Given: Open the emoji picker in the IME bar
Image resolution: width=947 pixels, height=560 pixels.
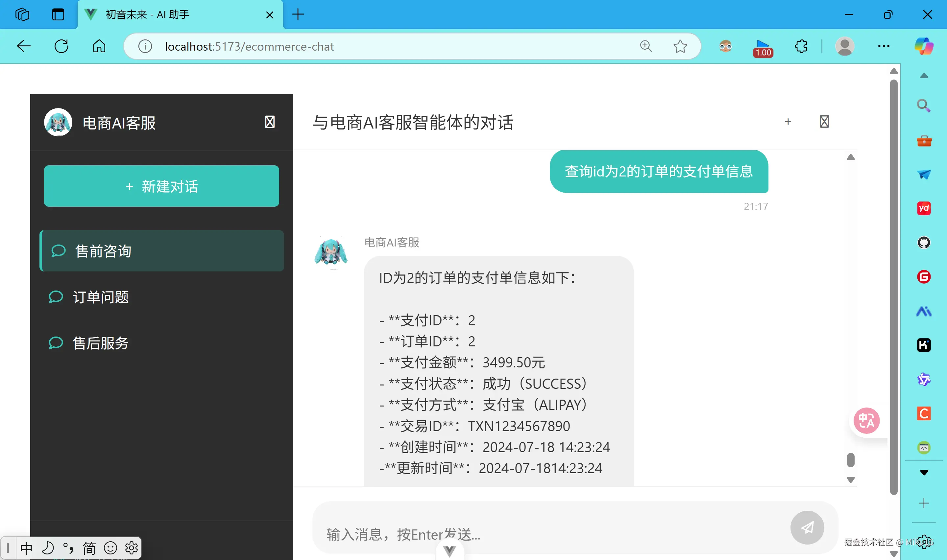Looking at the screenshot, I should 110,548.
